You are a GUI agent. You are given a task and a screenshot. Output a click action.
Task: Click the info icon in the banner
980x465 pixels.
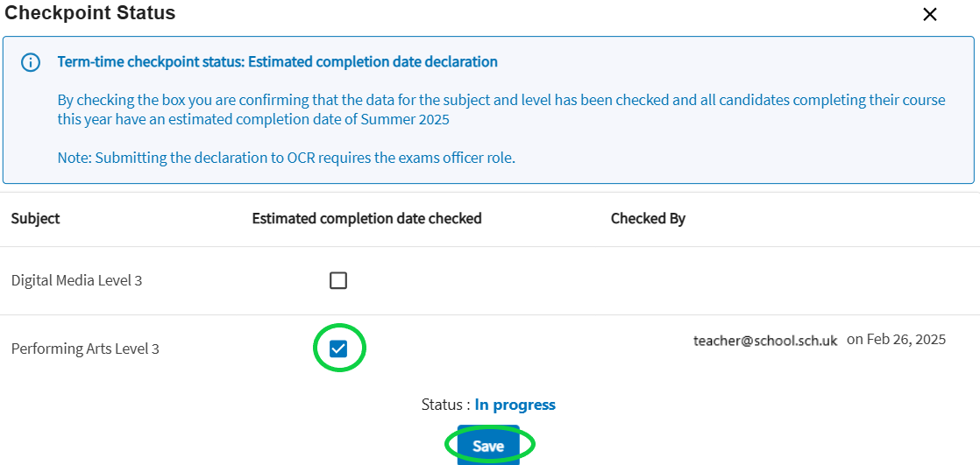[31, 62]
